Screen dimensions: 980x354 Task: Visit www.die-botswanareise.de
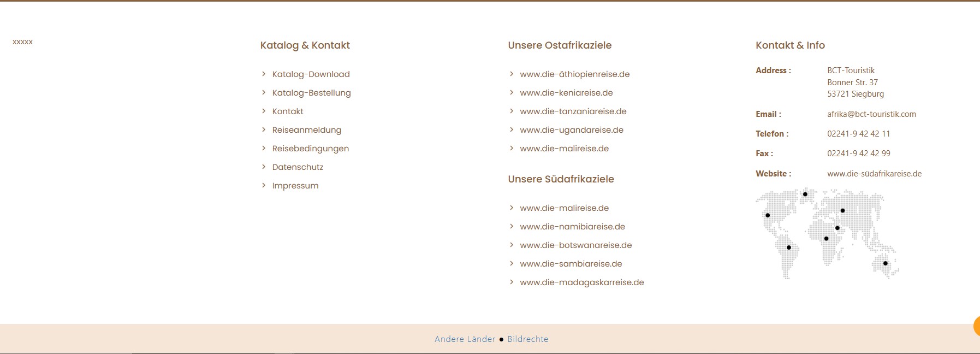[x=575, y=245]
